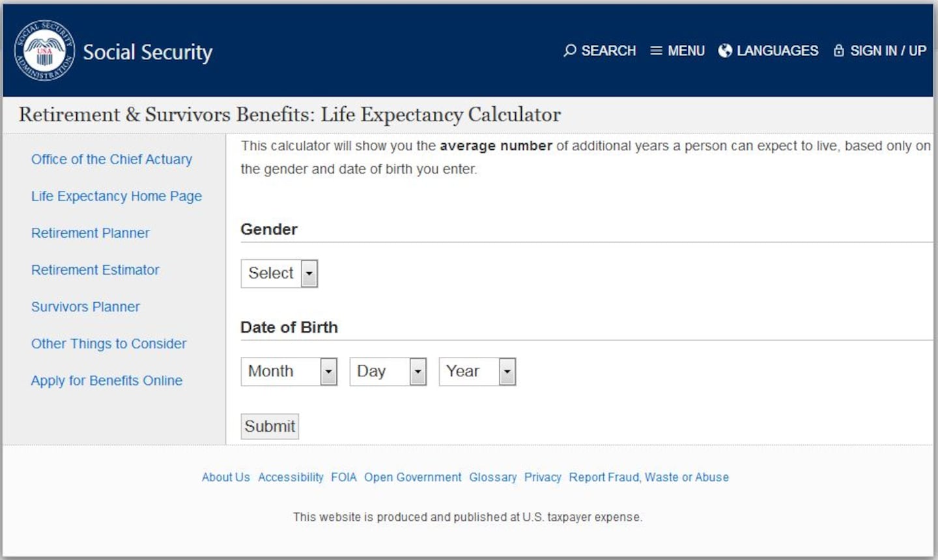The height and width of the screenshot is (560, 938).
Task: Click the Social Security header title
Action: pos(148,52)
